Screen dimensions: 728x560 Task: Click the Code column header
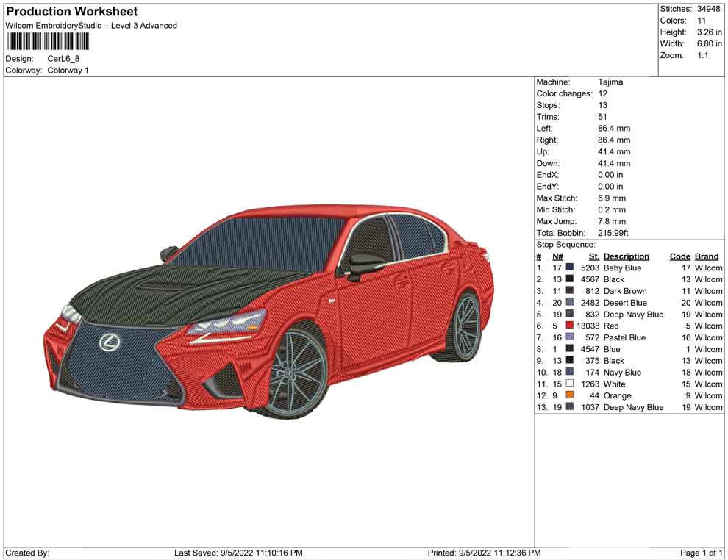click(679, 256)
